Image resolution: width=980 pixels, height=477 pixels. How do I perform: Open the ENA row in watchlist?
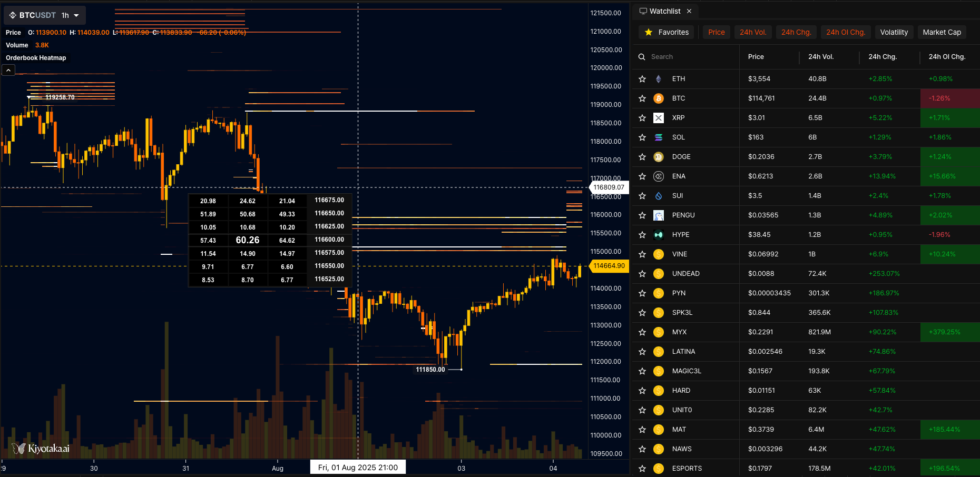point(679,176)
